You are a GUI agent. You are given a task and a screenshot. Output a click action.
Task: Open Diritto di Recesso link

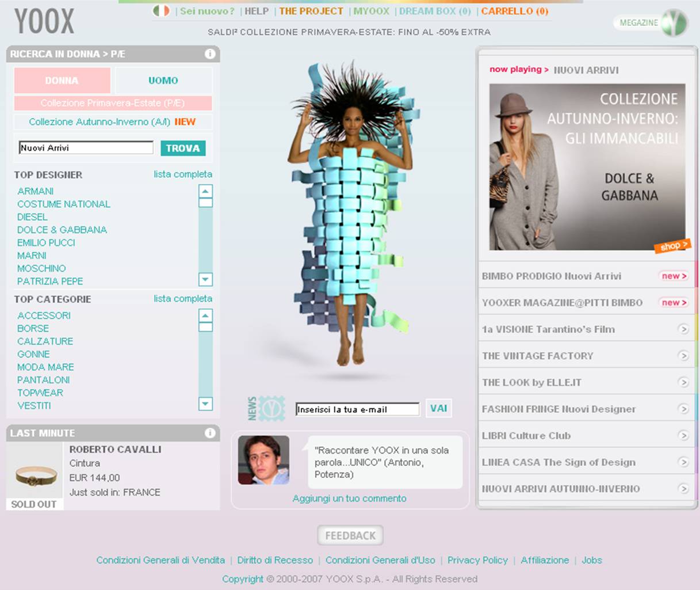pos(275,560)
